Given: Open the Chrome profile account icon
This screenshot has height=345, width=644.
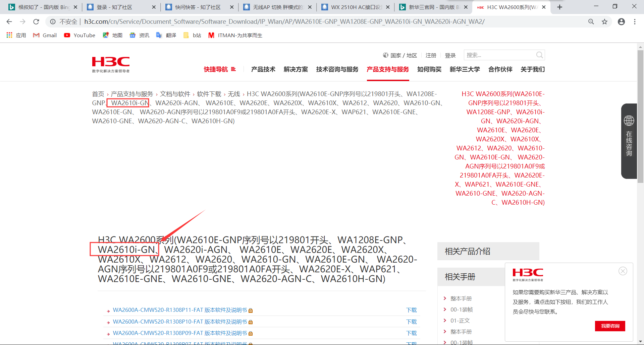Looking at the screenshot, I should pyautogui.click(x=621, y=22).
